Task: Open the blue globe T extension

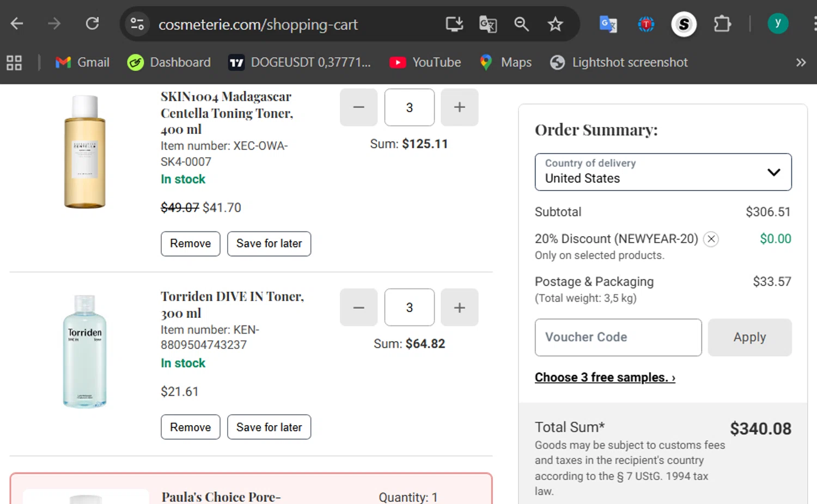Action: (646, 24)
